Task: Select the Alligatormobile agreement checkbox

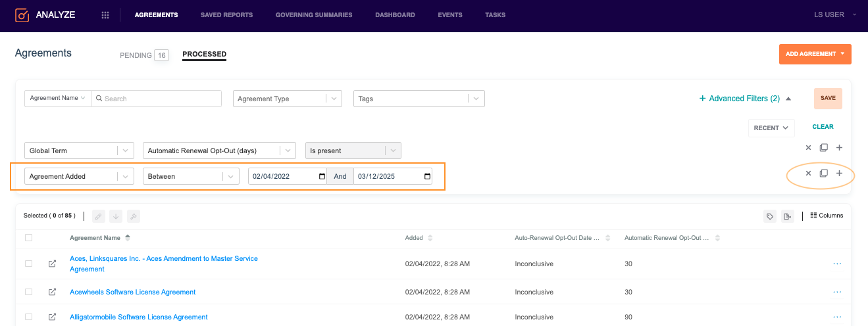Action: tap(28, 317)
